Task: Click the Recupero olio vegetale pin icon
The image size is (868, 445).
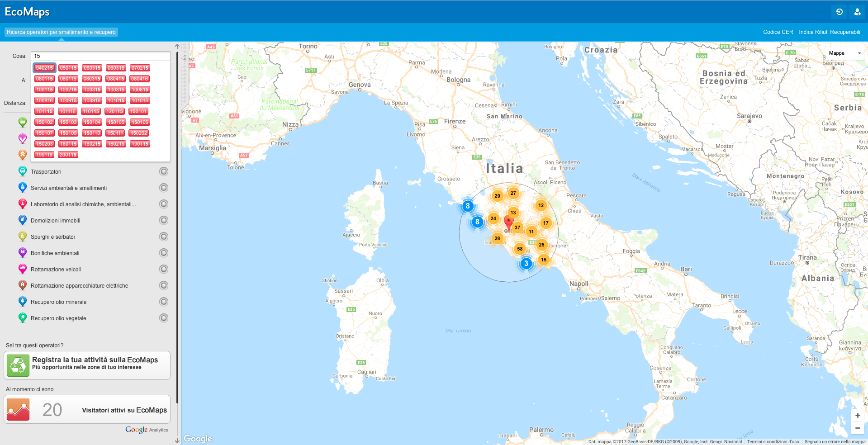Action: tap(22, 318)
